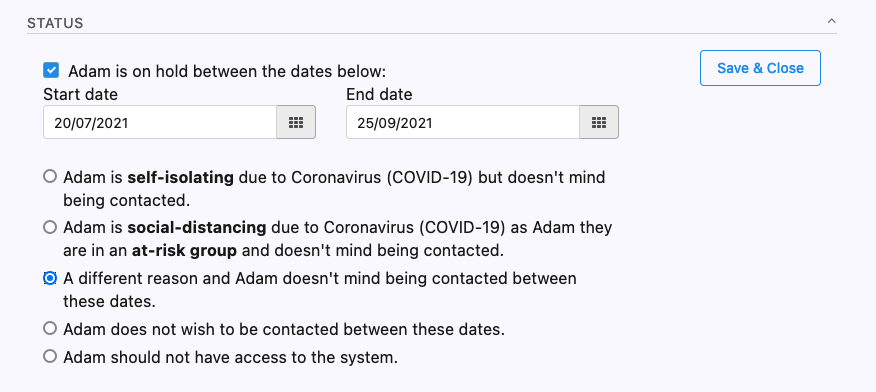Viewport: 876px width, 392px height.
Task: Click the bold 'social-distancing' label text
Action: [x=197, y=228]
